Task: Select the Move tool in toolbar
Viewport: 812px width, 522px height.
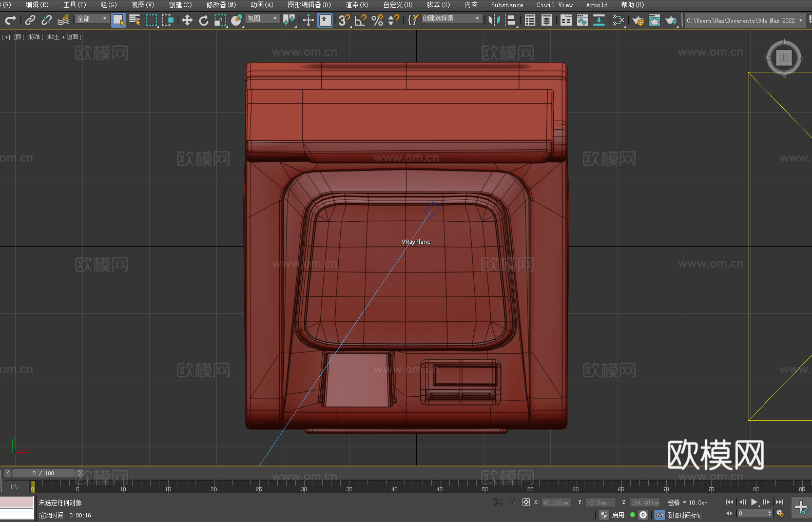Action: 187,20
